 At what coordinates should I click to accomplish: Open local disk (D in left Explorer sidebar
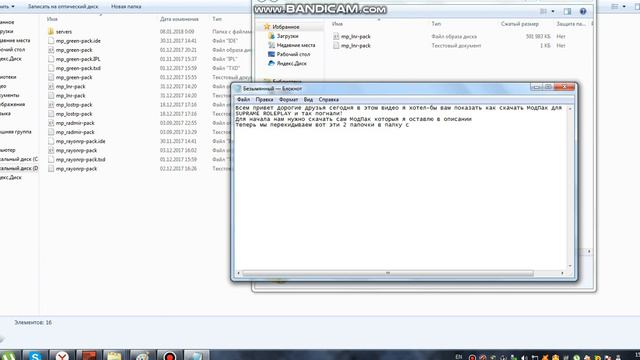click(x=19, y=168)
